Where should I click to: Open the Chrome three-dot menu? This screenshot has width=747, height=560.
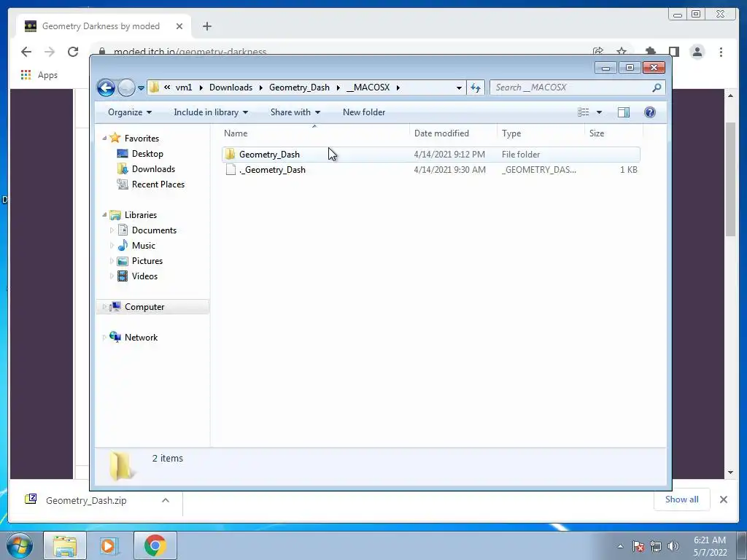coord(721,52)
